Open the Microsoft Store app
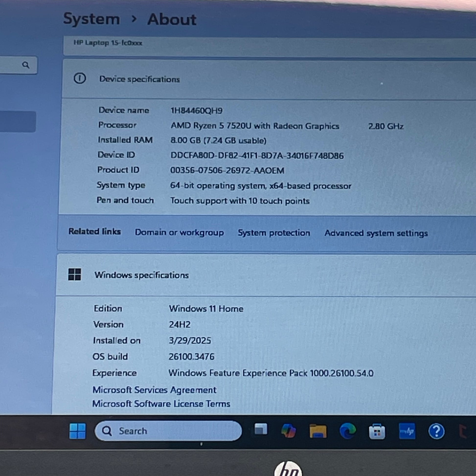Image resolution: width=476 pixels, height=476 pixels. click(x=377, y=431)
